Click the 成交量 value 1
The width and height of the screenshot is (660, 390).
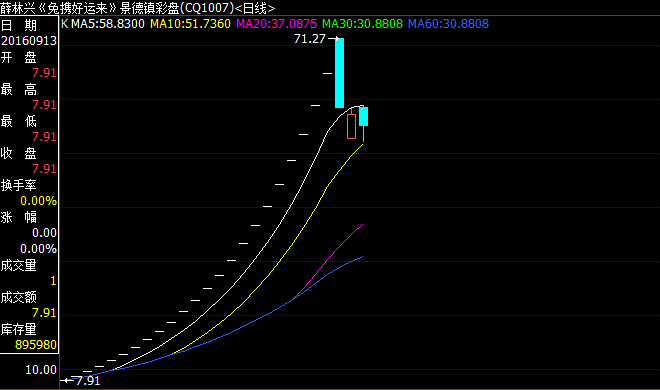(x=53, y=281)
